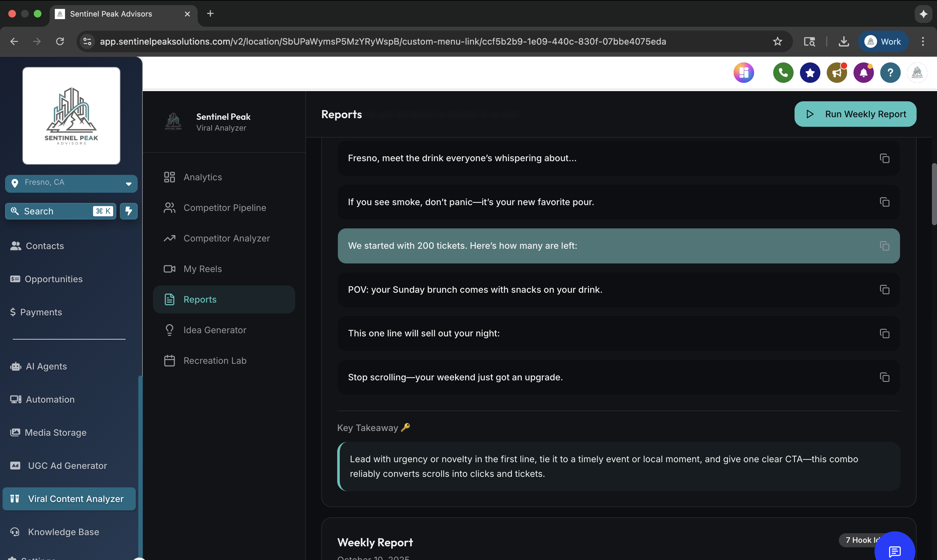This screenshot has height=560, width=937.
Task: Switch to the Reports tab in the sidebar
Action: pos(200,299)
